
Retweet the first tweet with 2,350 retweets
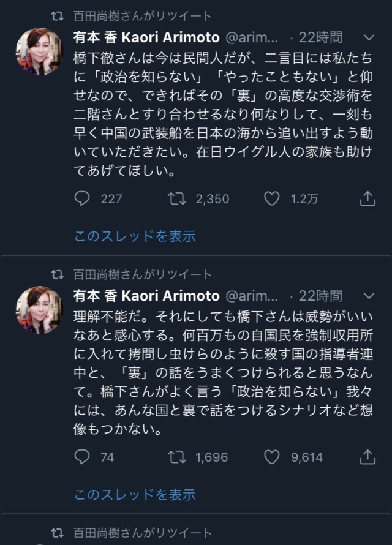177,199
